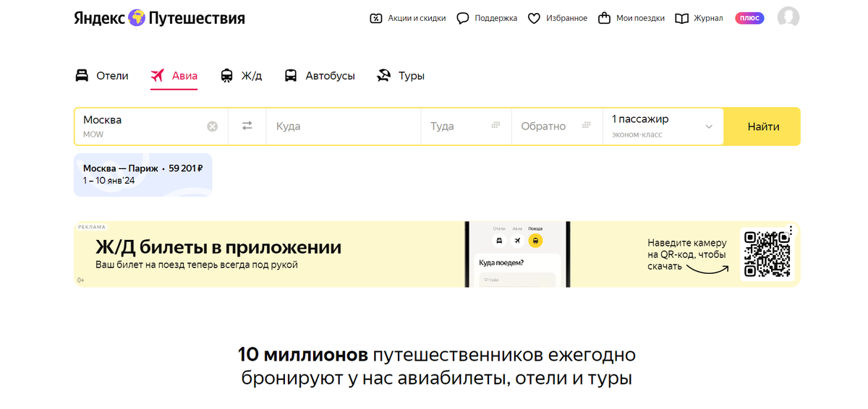Click calendar icon in Обратно field
The height and width of the screenshot is (409, 868).
[x=587, y=125]
